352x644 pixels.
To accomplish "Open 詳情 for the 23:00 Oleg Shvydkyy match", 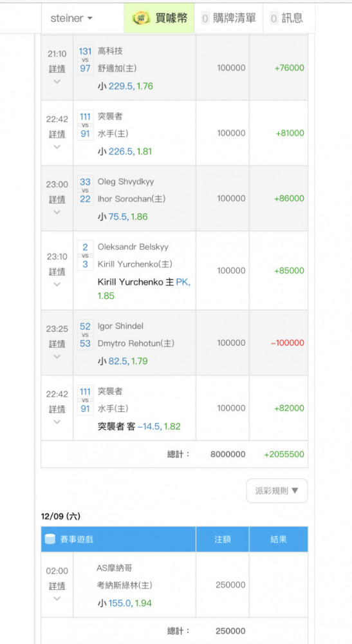I will 57,199.
